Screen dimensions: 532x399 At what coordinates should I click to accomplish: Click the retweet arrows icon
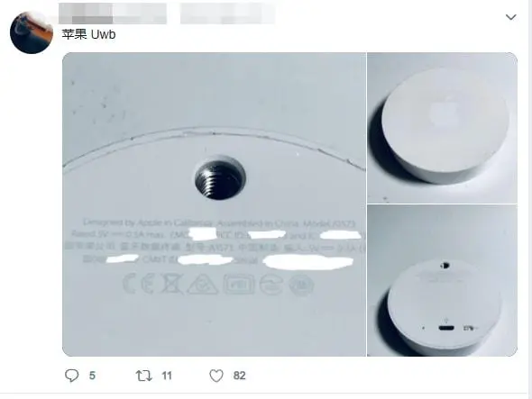coord(144,376)
